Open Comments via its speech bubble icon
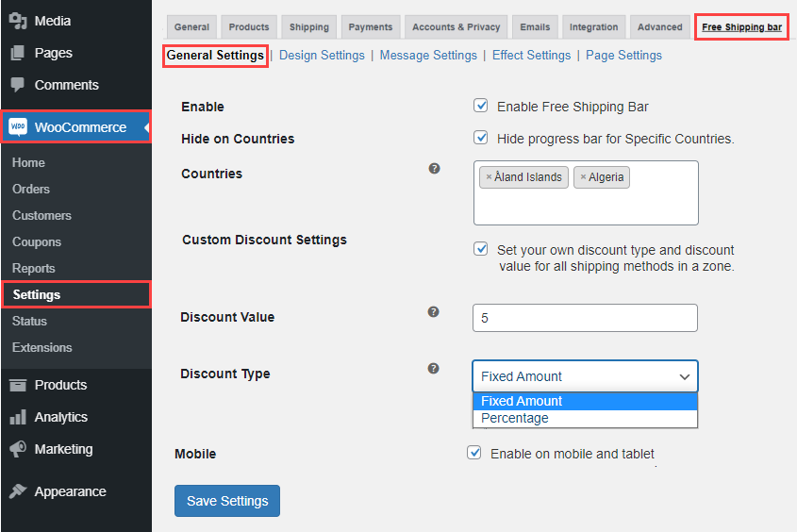 click(x=18, y=85)
